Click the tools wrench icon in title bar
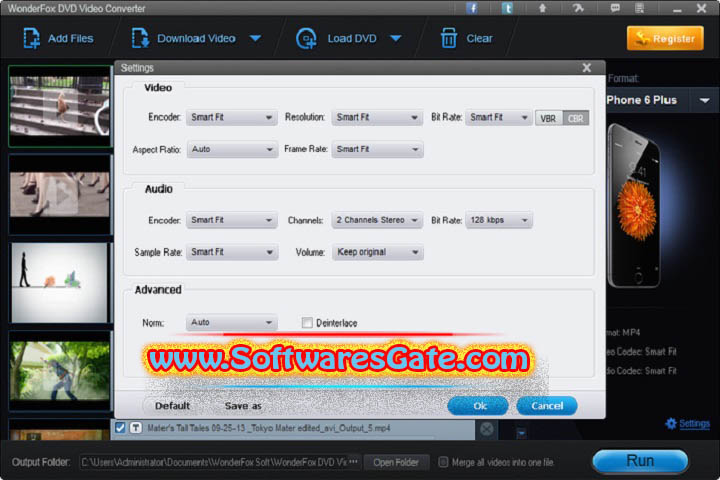Screen dimensions: 720x480 point(578,8)
